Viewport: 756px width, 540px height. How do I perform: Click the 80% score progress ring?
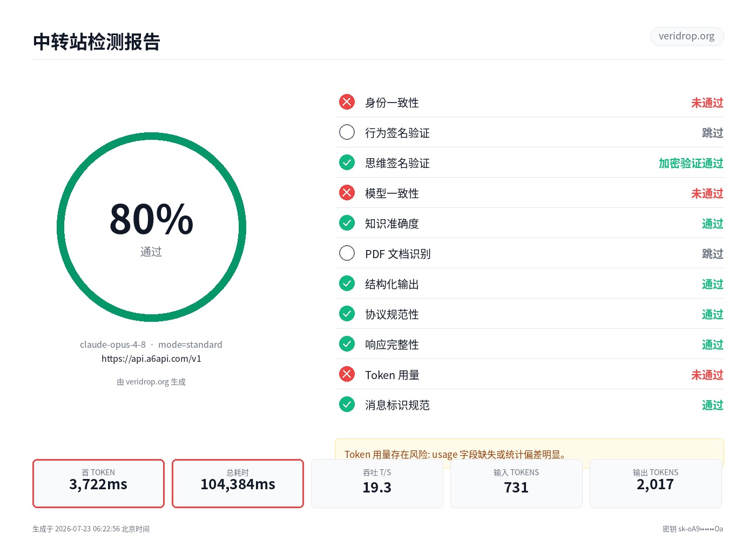(x=151, y=227)
